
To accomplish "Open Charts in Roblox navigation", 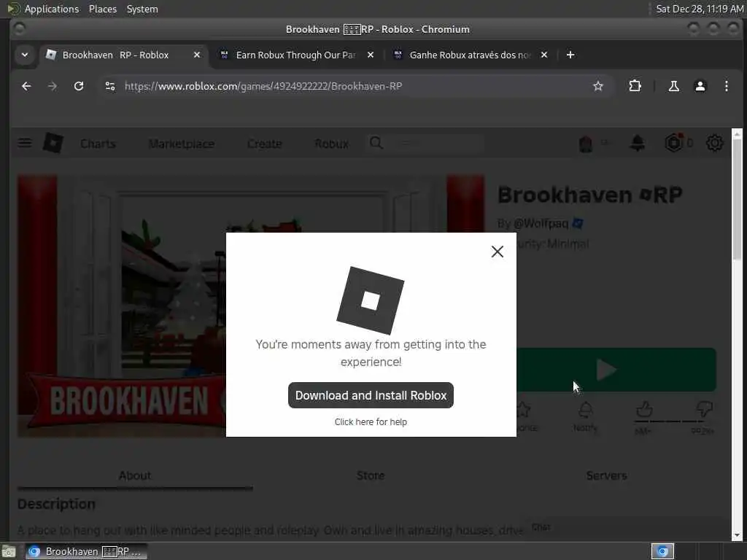I will tap(98, 144).
